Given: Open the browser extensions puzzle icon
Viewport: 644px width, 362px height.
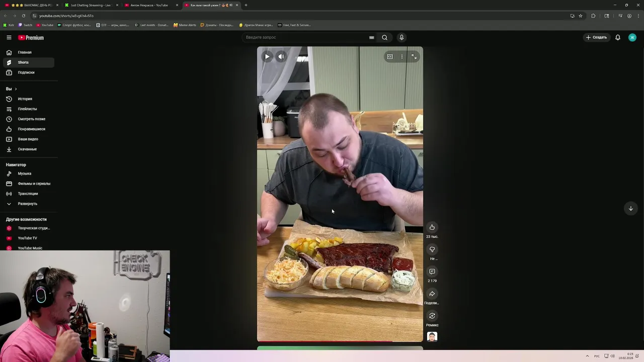Looking at the screenshot, I should pyautogui.click(x=593, y=16).
